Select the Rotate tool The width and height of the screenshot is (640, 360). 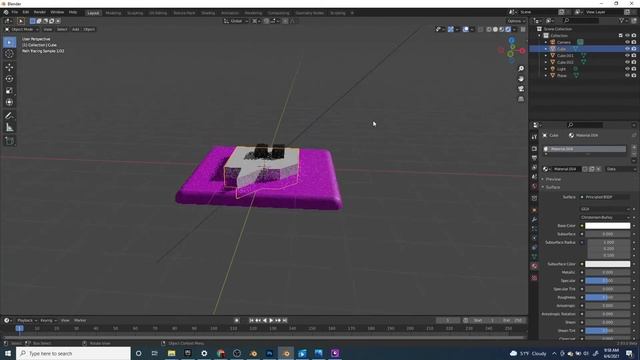(x=9, y=79)
